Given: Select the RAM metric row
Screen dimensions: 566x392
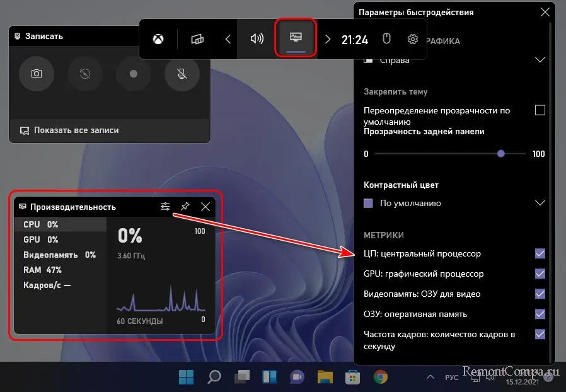Looking at the screenshot, I should pos(61,270).
